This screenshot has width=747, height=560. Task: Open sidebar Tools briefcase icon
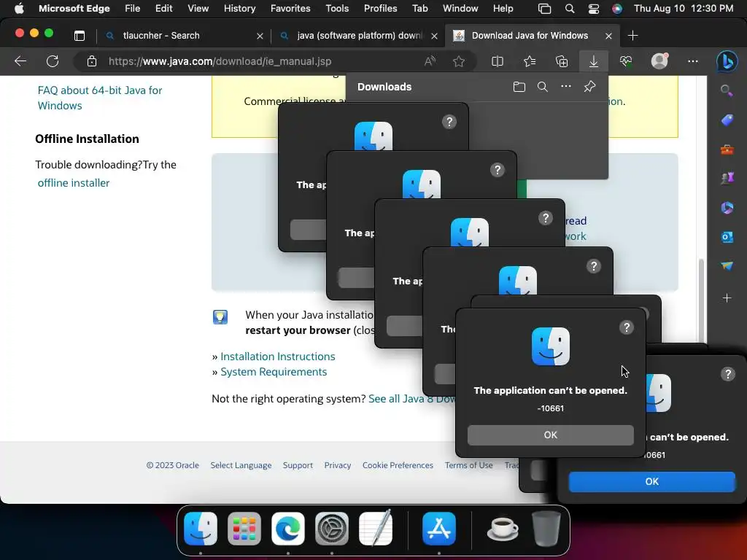click(x=727, y=149)
